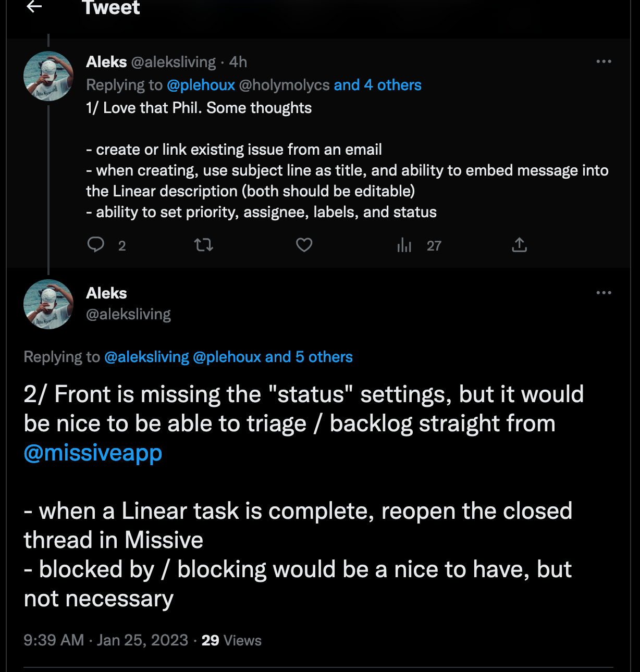The image size is (640, 672).
Task: Open the 4h timestamp on first tweet
Action: (238, 62)
